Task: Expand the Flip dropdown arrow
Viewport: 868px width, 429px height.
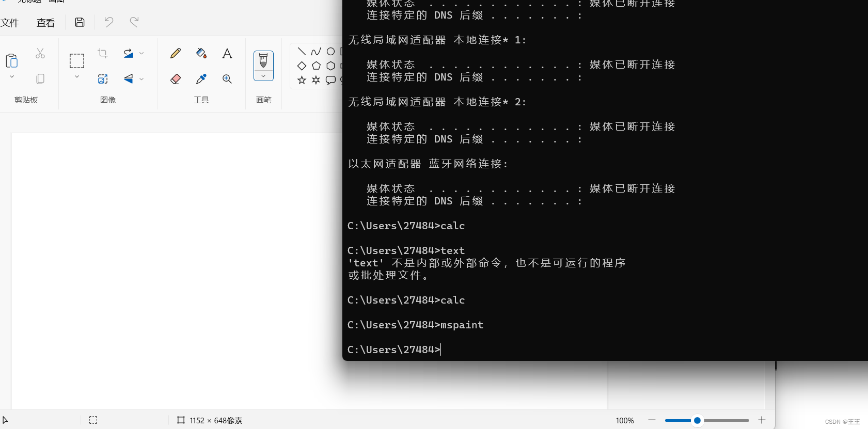Action: tap(141, 79)
